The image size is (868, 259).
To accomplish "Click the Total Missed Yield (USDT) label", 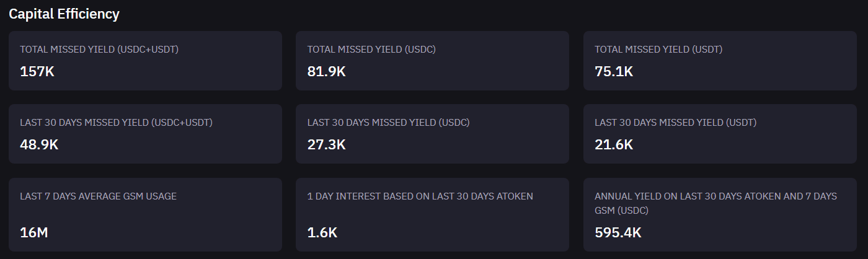I will click(658, 49).
